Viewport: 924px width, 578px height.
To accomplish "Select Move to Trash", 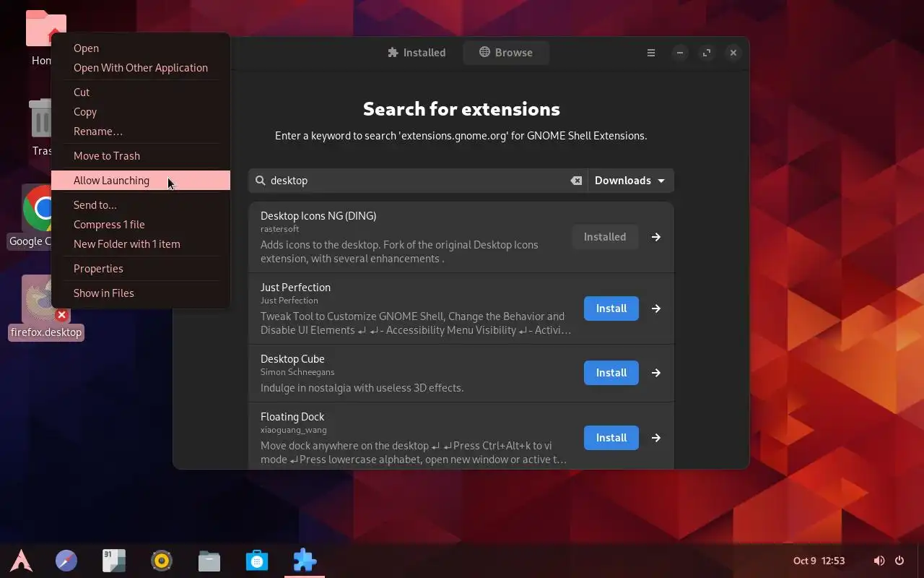I will [x=140, y=156].
